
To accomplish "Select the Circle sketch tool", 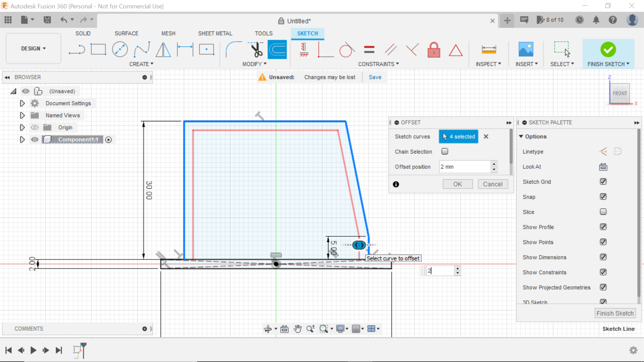I will coord(120,49).
